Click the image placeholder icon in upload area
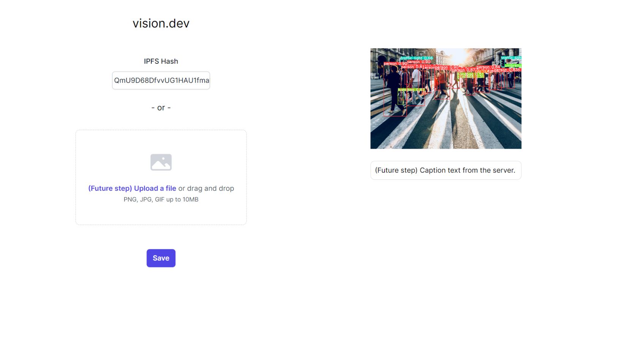Viewport: 644px width, 343px height. point(161,162)
